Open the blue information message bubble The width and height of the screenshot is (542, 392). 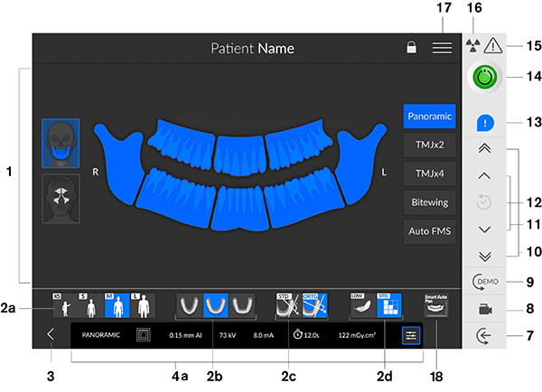coord(485,123)
